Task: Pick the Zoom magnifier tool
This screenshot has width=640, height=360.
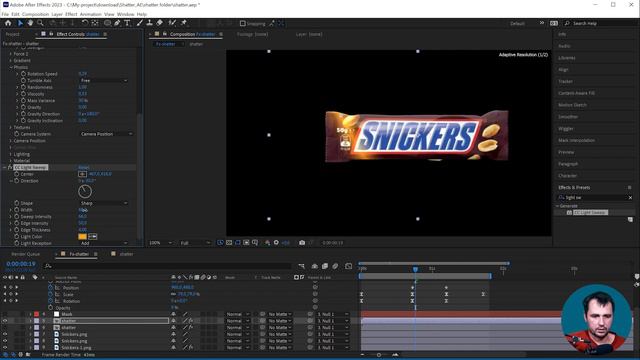Action: click(40, 23)
